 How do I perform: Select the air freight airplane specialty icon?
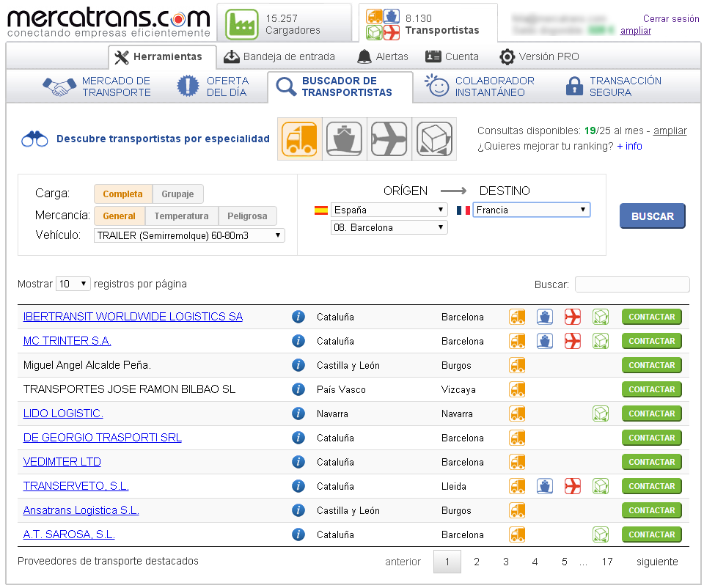389,139
